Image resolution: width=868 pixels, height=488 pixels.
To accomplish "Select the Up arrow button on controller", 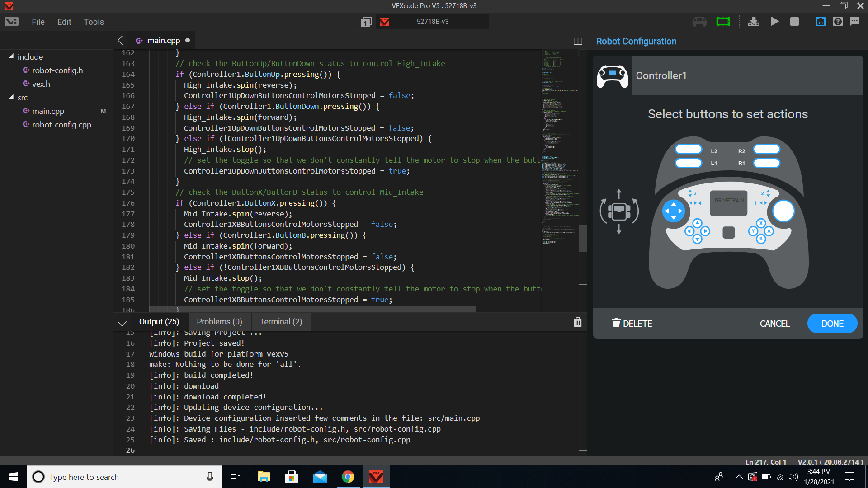I will click(697, 223).
